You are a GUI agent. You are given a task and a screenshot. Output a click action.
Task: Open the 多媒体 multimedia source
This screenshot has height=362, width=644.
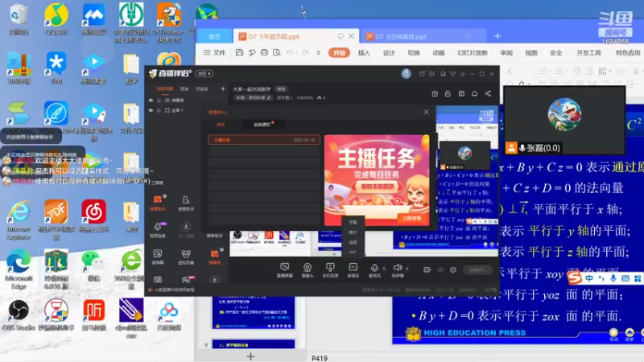353,270
